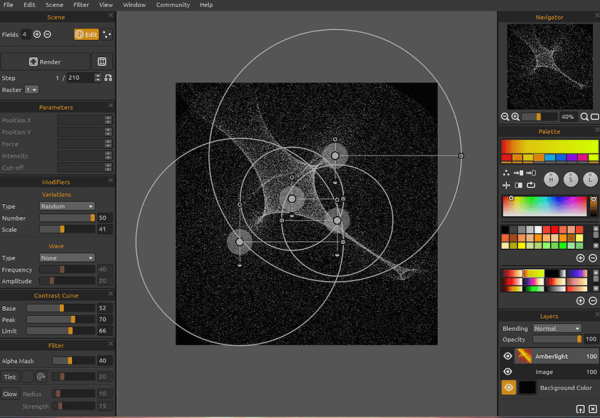Viewport: 600px width, 418px height.
Task: Toggle the Glow filter button
Action: click(10, 394)
